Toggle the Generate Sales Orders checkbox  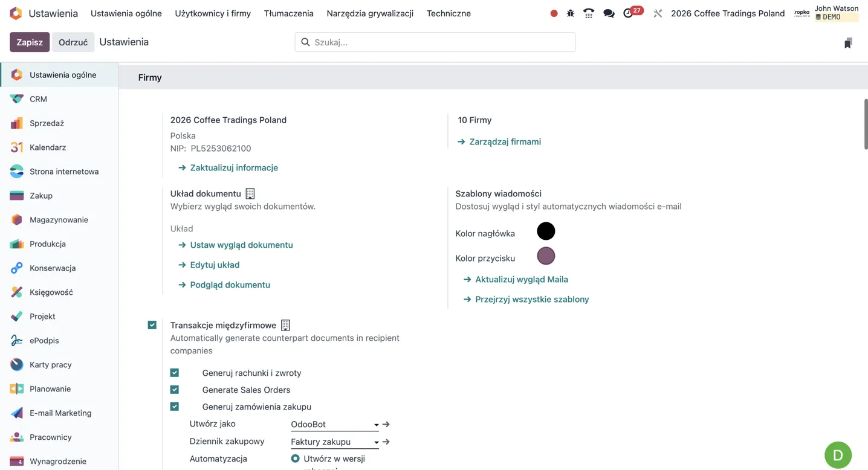click(x=175, y=390)
